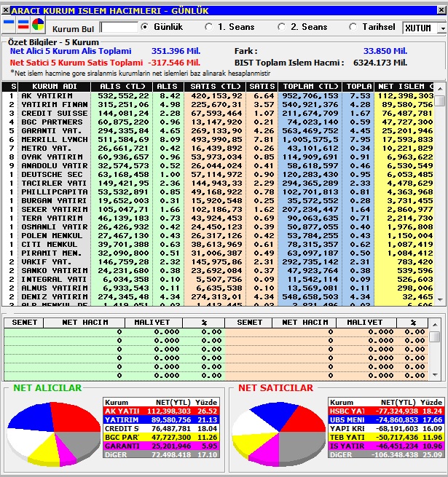The width and height of the screenshot is (448, 477).
Task: Click CREDIT S row in Net Alicilar legend
Action: pyautogui.click(x=161, y=429)
